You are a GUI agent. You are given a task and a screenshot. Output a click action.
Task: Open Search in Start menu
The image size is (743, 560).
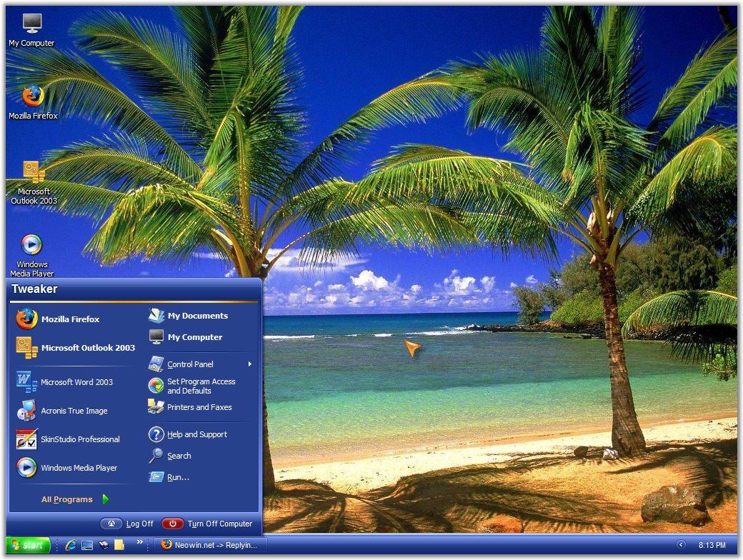pos(201,456)
